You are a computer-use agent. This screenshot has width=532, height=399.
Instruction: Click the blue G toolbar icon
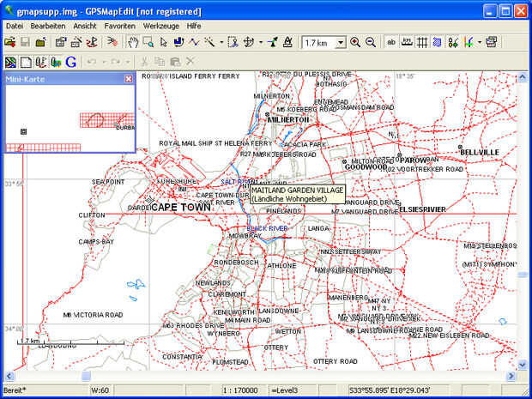click(70, 62)
